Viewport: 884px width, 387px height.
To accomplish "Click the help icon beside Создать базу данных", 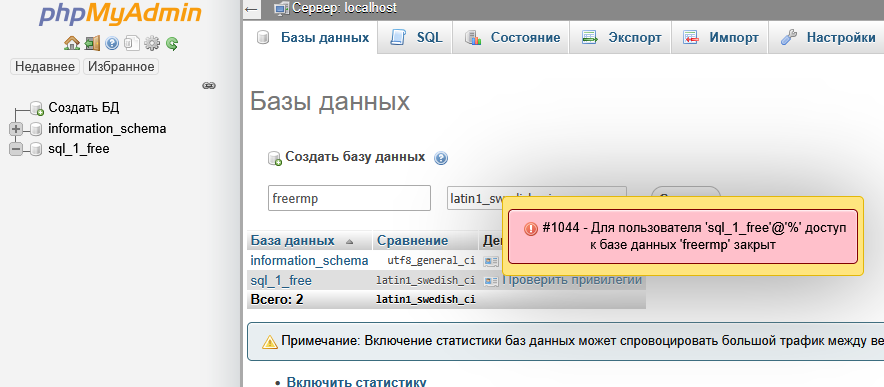I will [441, 159].
